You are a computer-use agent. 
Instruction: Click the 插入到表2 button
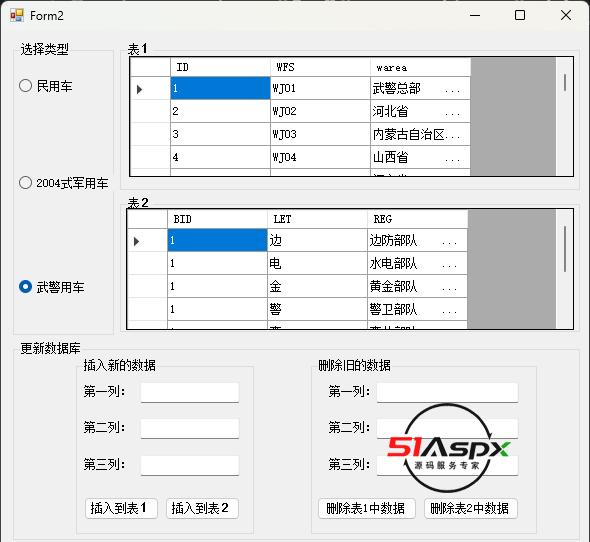[202, 509]
